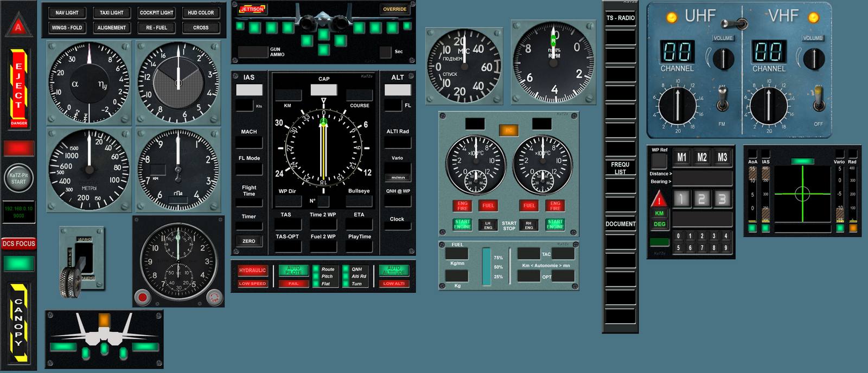This screenshot has width=868, height=373.
Task: Open the FREQU LIST panel
Action: [620, 168]
